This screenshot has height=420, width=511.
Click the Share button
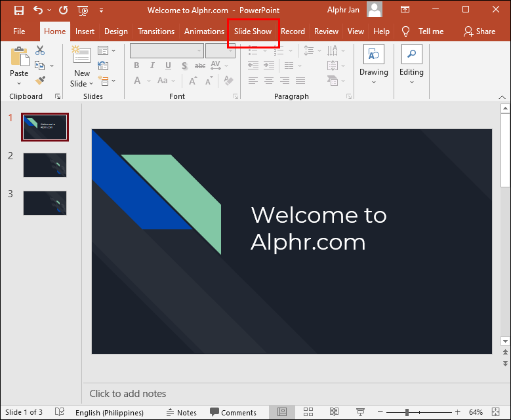coord(480,31)
